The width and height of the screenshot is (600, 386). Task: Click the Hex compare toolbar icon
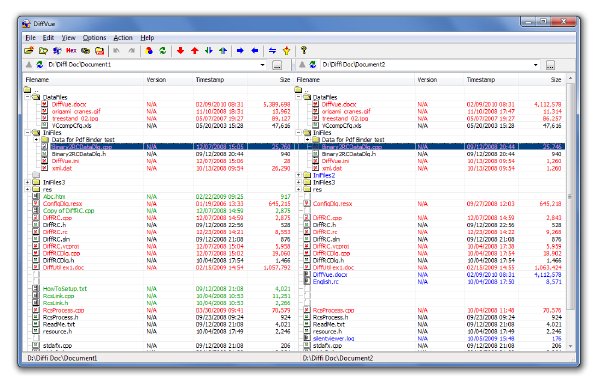click(x=71, y=50)
